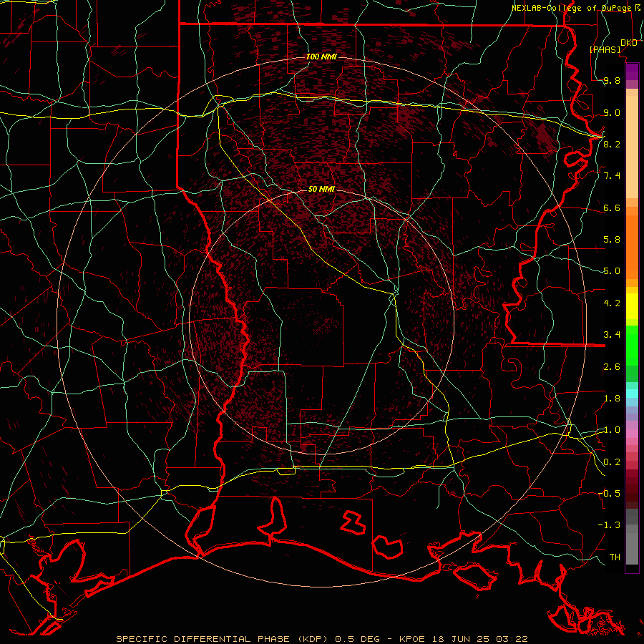Click the 100 NMI range ring label
Image resolution: width=644 pixels, height=644 pixels.
(321, 57)
